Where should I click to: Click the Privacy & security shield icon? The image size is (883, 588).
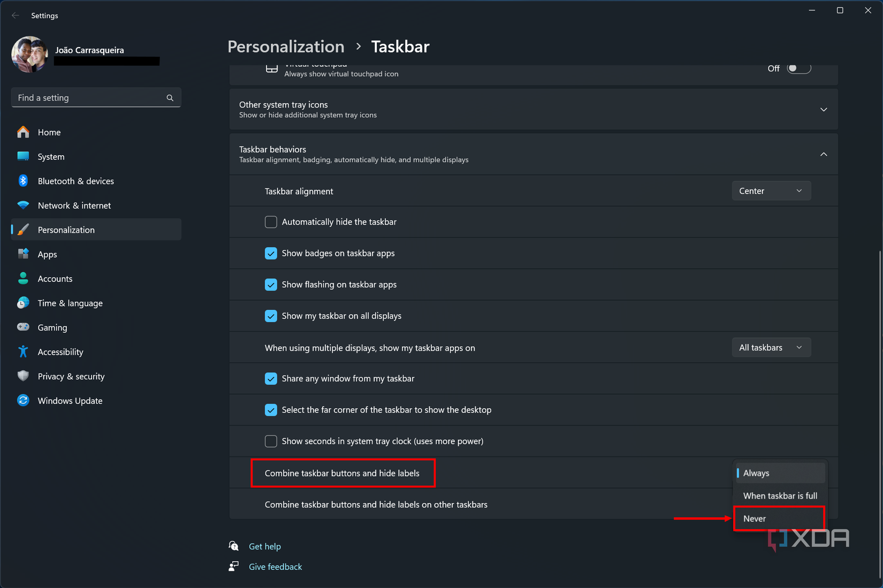[x=23, y=376]
